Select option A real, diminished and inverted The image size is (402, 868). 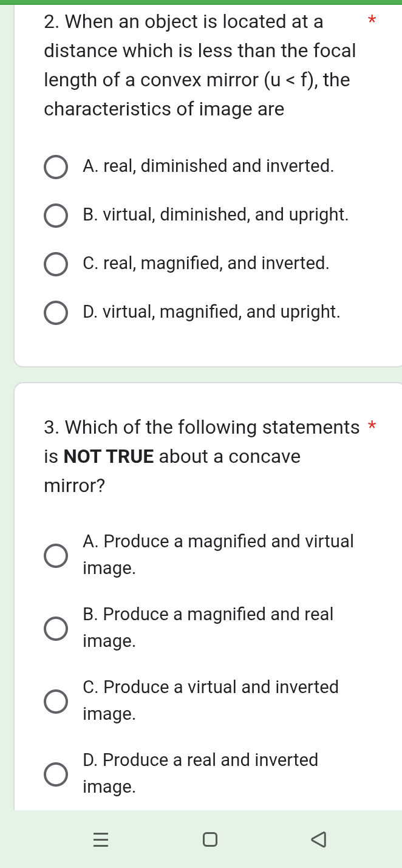click(x=56, y=167)
